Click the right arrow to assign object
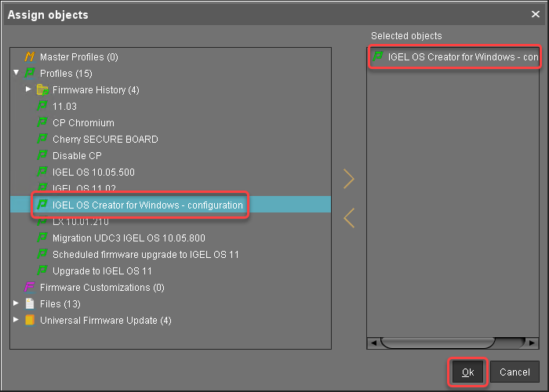Viewport: 549px width, 392px height. pos(349,180)
